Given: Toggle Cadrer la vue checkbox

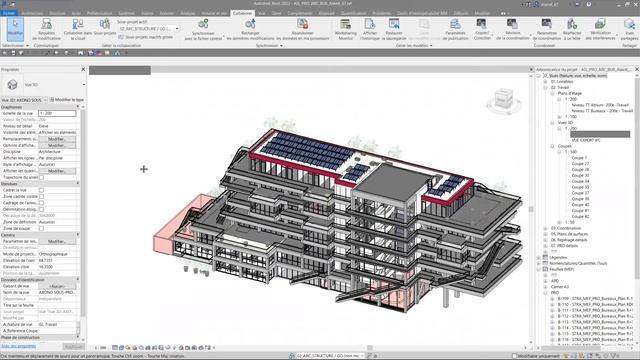Looking at the screenshot, I should pos(41,190).
